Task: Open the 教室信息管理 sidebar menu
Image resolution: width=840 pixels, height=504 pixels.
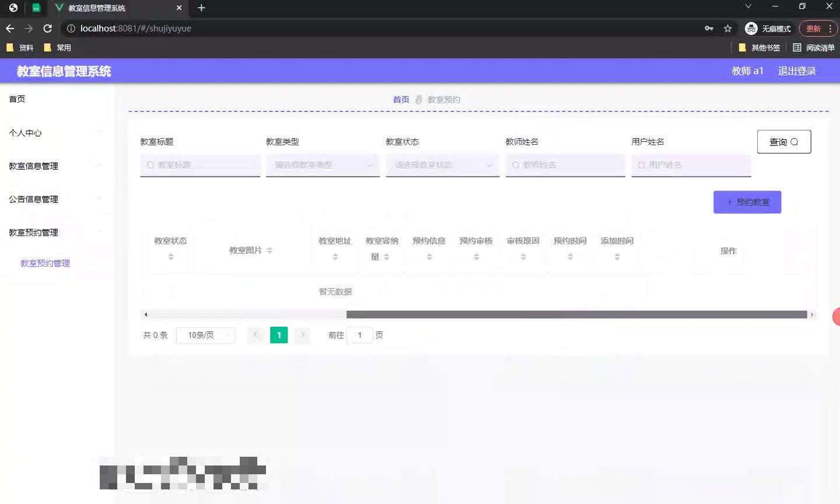Action: click(33, 166)
